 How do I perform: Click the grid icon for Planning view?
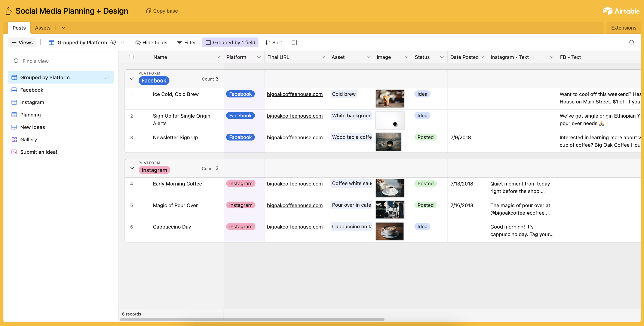[14, 115]
